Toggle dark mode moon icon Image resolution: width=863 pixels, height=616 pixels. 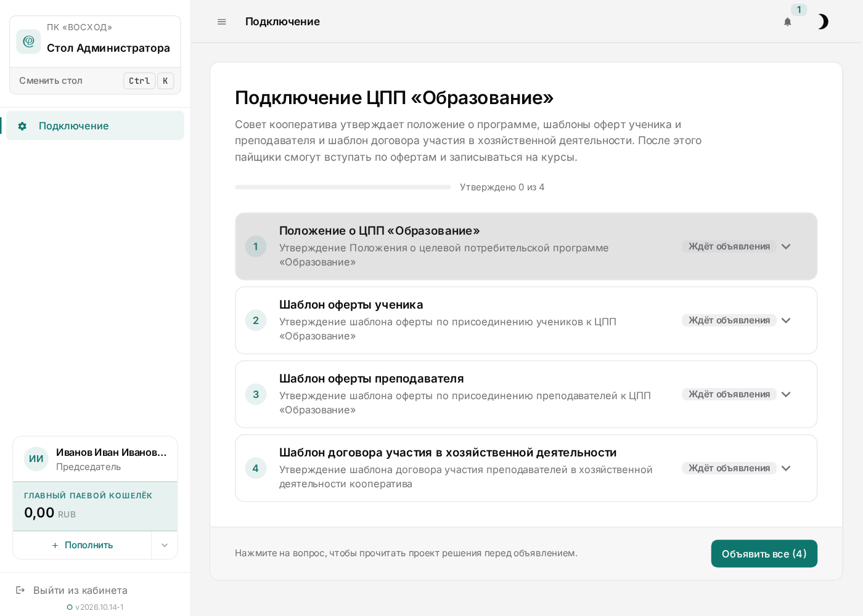[x=823, y=22]
